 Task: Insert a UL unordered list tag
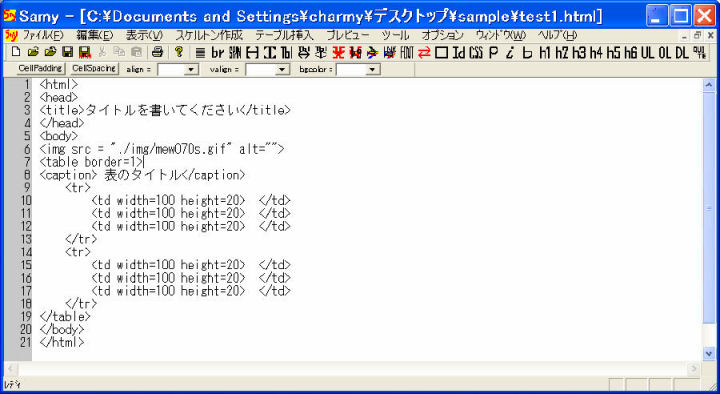pos(647,53)
